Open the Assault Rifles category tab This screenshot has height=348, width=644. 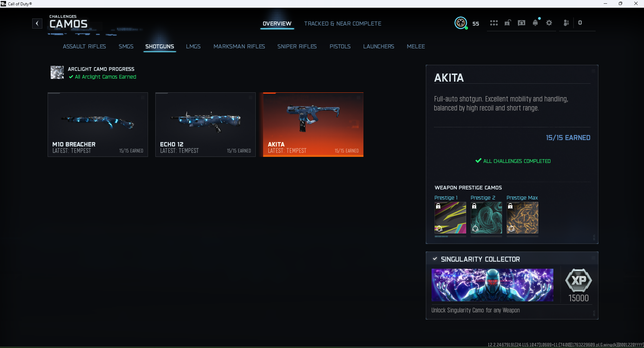coord(84,46)
